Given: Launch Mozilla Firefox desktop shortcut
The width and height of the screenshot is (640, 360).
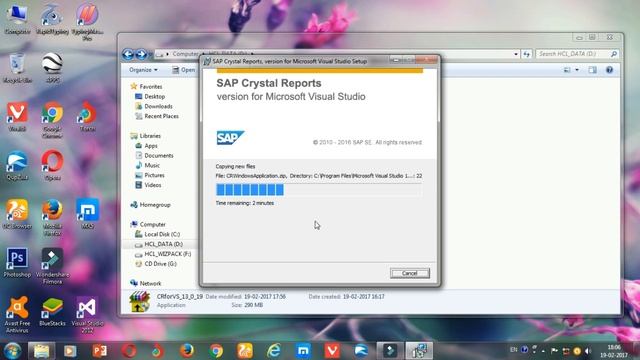Looking at the screenshot, I should [52, 217].
